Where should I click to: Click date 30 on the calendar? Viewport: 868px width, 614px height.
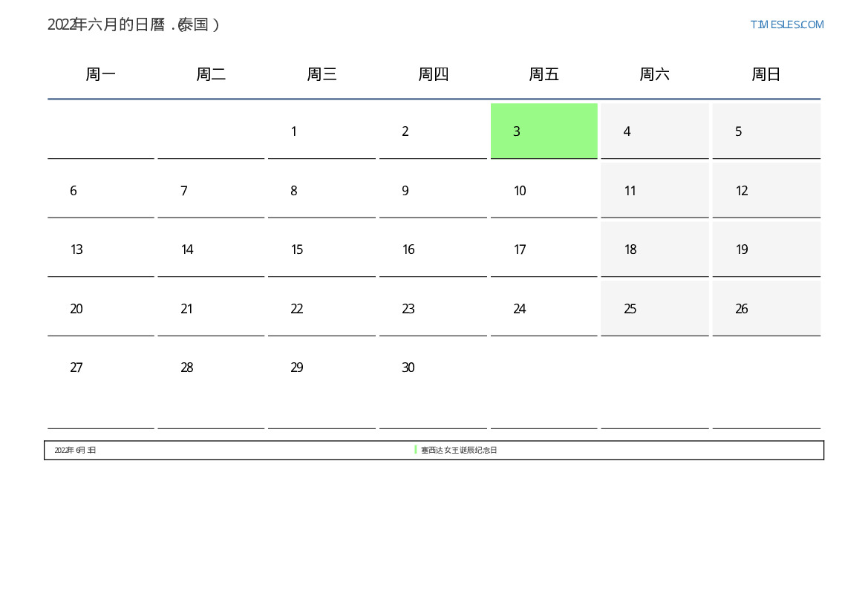pyautogui.click(x=433, y=368)
